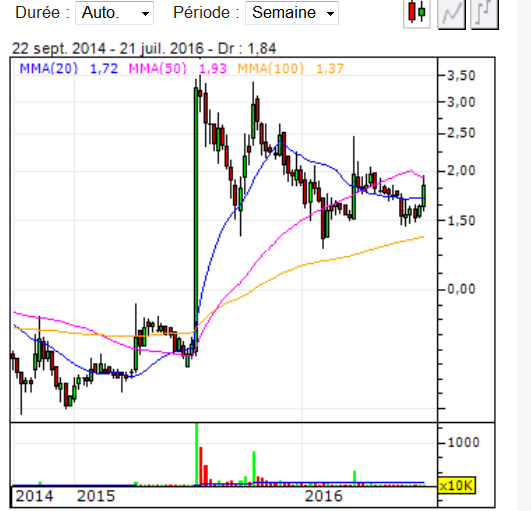The image size is (531, 511).
Task: Click the MMA(20) value 1,72
Action: point(104,69)
